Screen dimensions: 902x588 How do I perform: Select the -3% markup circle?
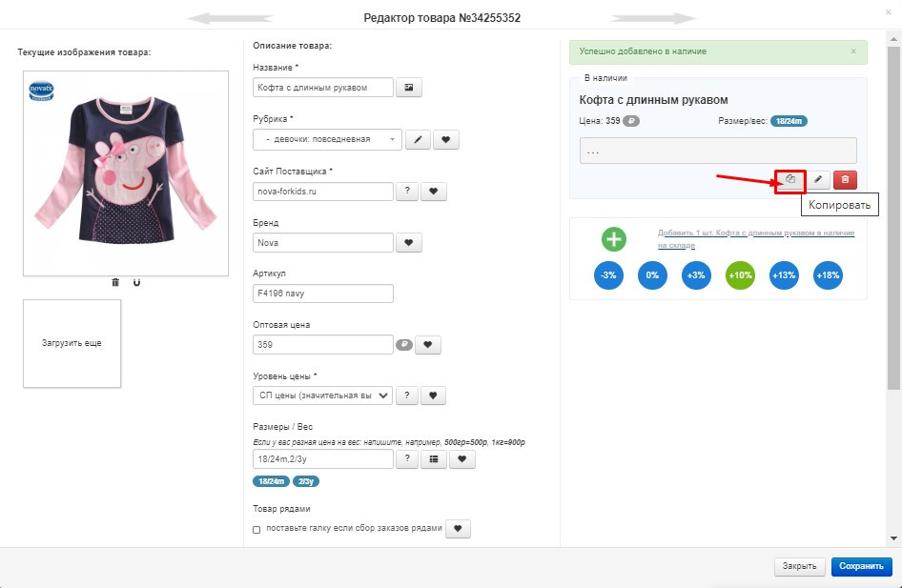[608, 275]
